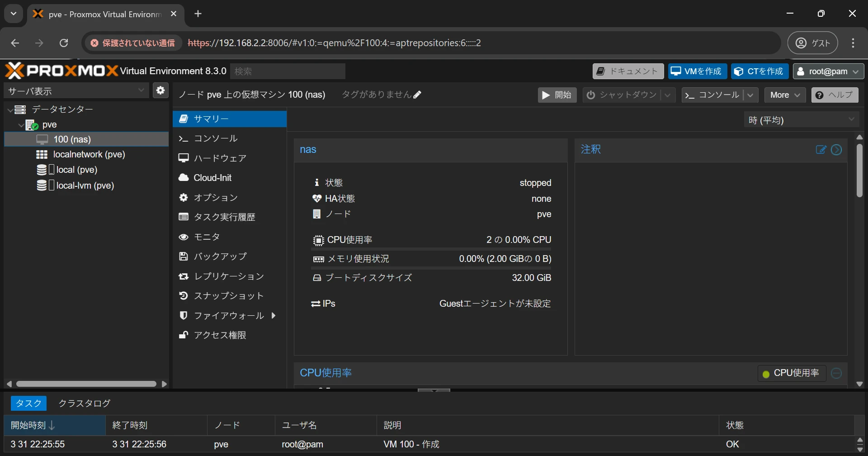Open the Cloud-Init section
Viewport: 868px width, 456px height.
[x=230, y=178]
